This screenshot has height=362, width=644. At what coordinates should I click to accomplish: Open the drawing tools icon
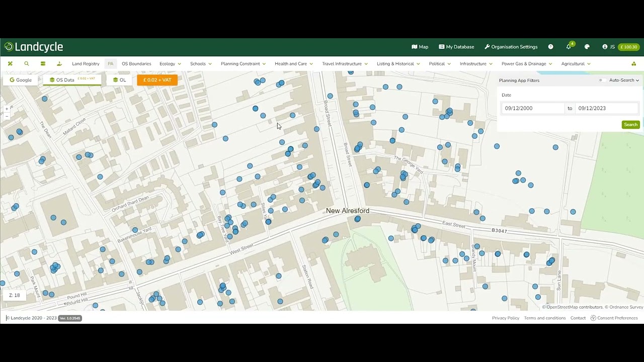10,64
